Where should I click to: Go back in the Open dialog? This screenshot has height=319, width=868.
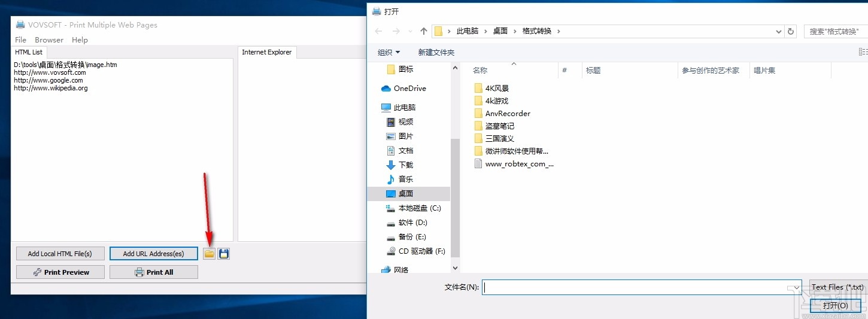point(378,31)
